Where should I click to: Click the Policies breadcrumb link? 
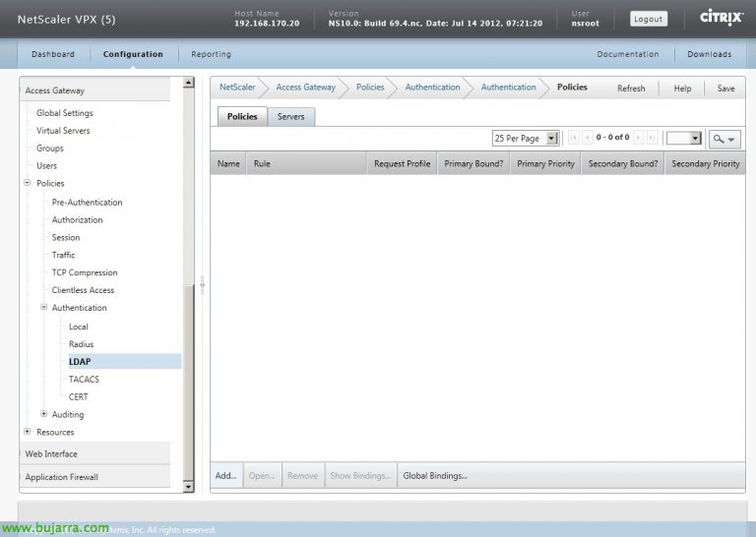click(370, 88)
